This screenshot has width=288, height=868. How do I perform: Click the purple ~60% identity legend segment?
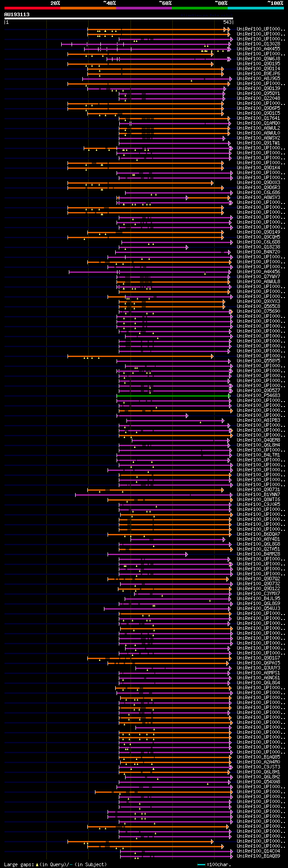(x=144, y=8)
